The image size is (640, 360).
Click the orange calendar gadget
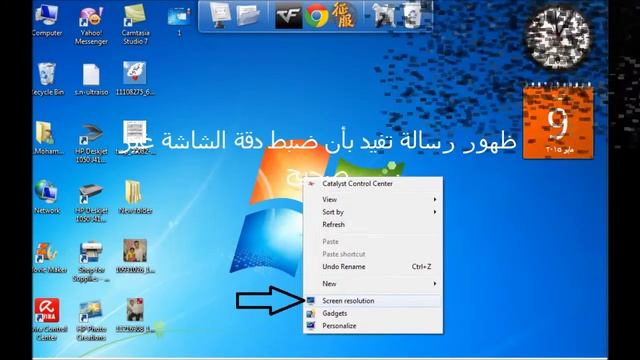[558, 121]
